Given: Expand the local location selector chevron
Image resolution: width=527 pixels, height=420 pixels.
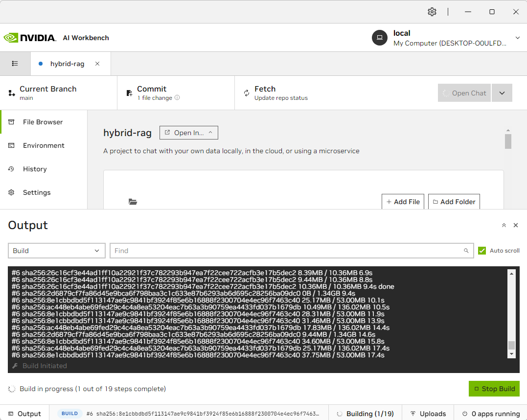Looking at the screenshot, I should 518,38.
